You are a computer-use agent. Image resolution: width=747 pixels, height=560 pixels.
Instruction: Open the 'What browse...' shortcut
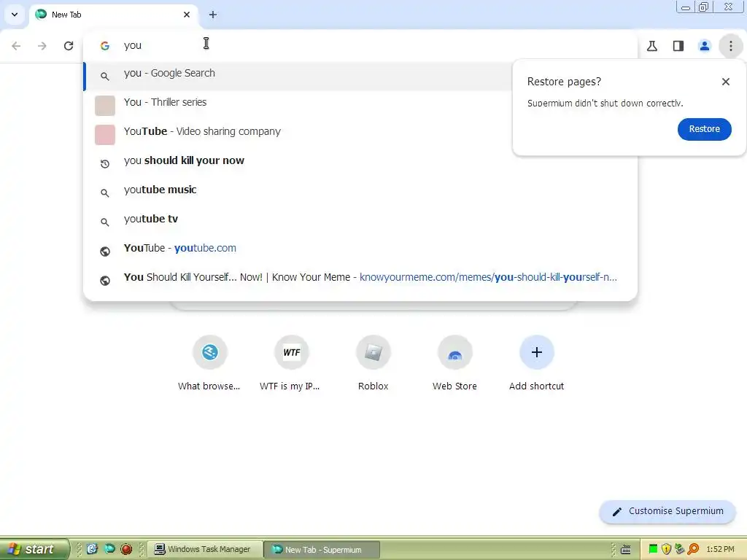pyautogui.click(x=209, y=365)
